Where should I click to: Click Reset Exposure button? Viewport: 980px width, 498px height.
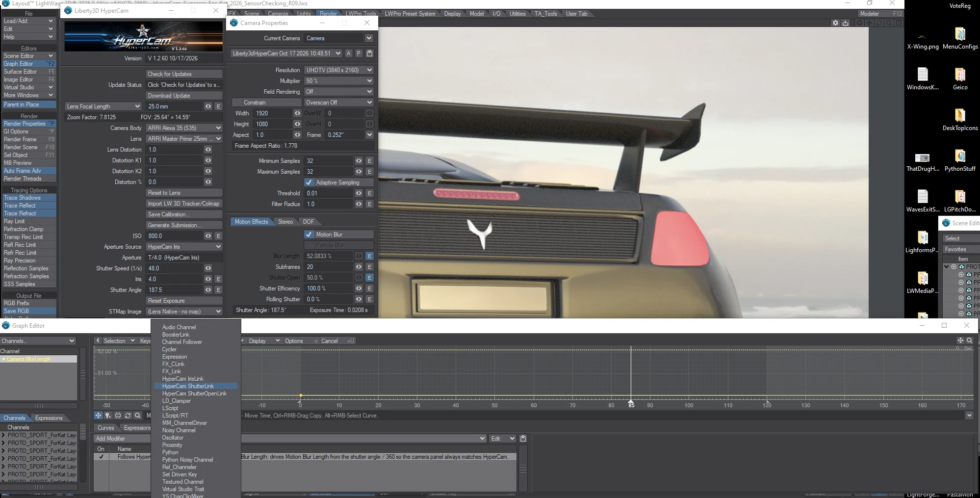click(184, 301)
